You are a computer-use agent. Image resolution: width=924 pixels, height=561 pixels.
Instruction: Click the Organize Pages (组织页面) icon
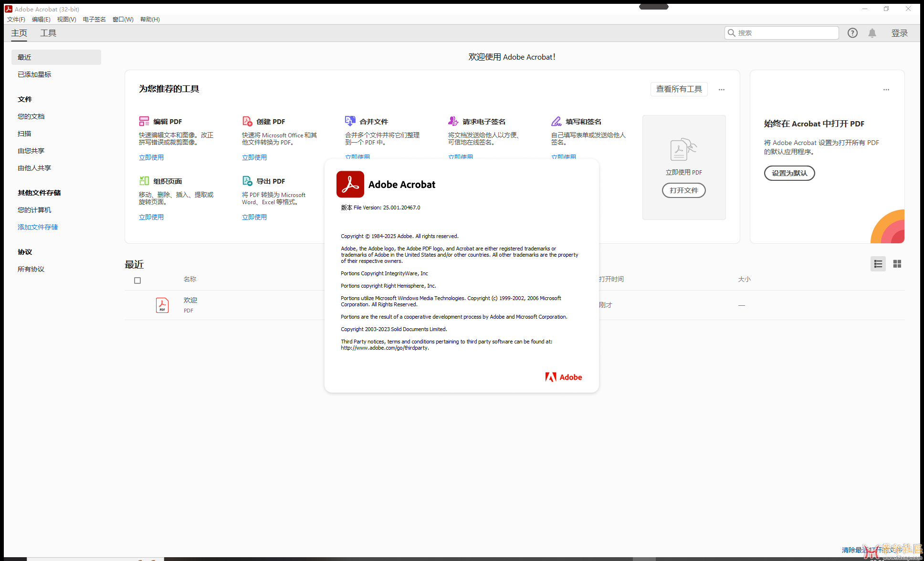point(144,181)
